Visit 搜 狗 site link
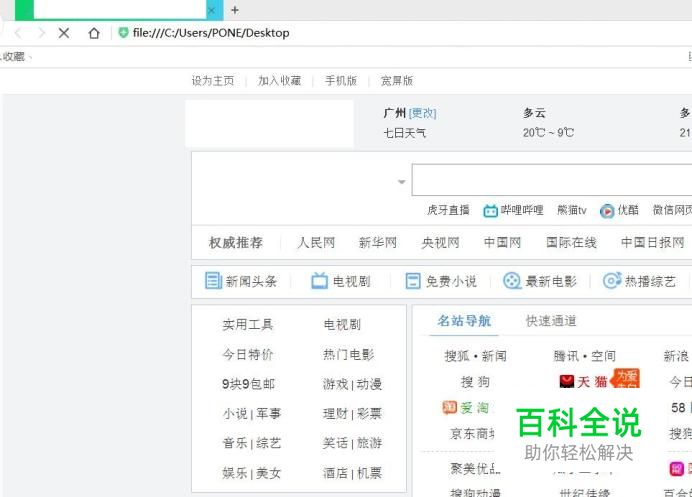 point(475,382)
